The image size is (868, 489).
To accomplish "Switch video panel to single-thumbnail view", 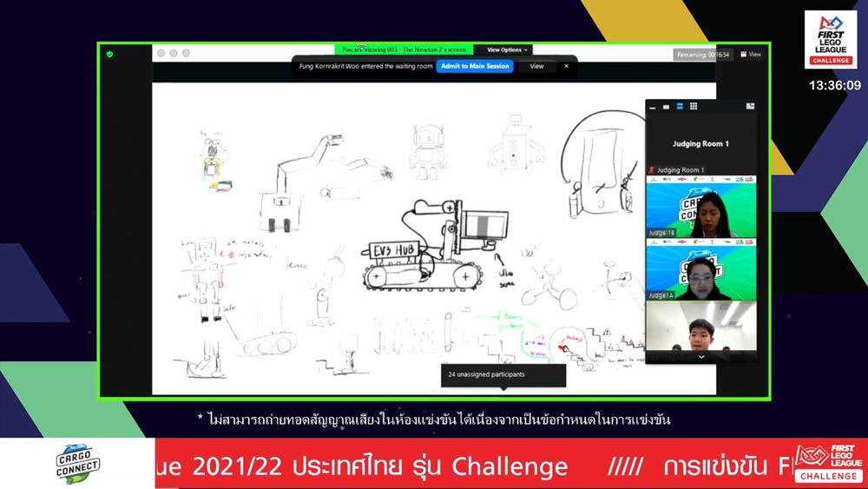I will (667, 107).
